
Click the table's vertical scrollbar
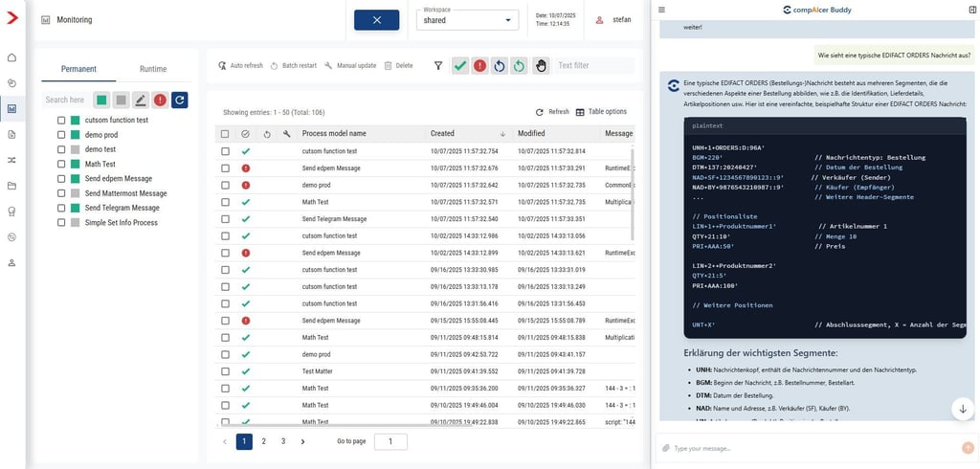633,194
